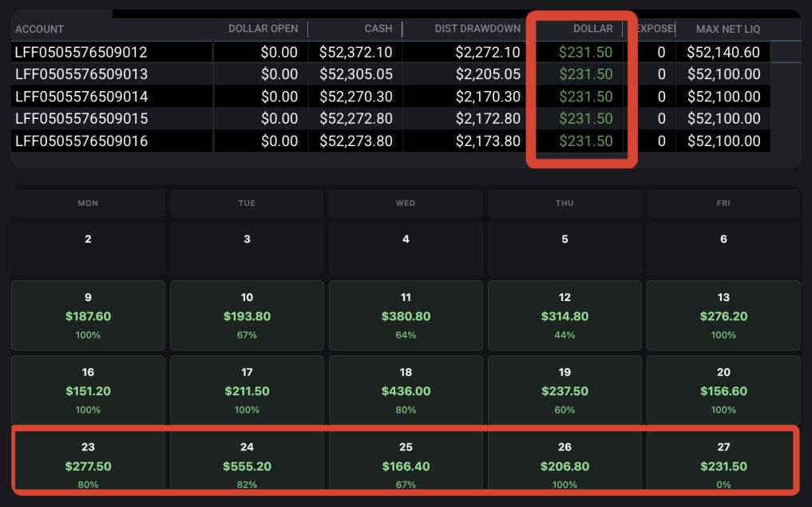
Task: Click the DOLLAR column header
Action: (592, 29)
